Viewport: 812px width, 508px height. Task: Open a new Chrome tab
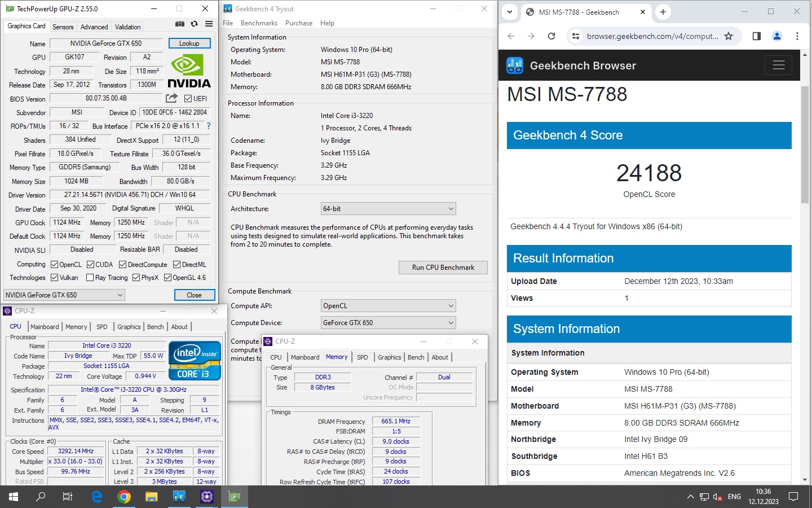point(663,12)
